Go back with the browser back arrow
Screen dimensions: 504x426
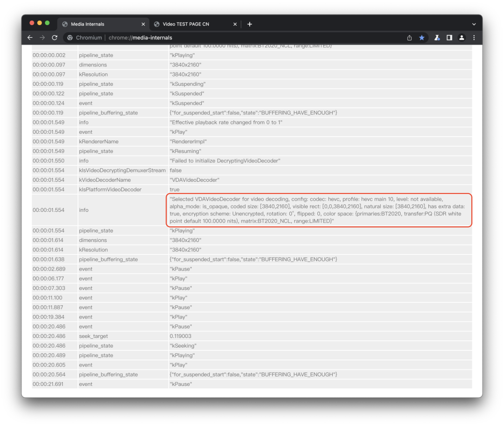coord(30,38)
